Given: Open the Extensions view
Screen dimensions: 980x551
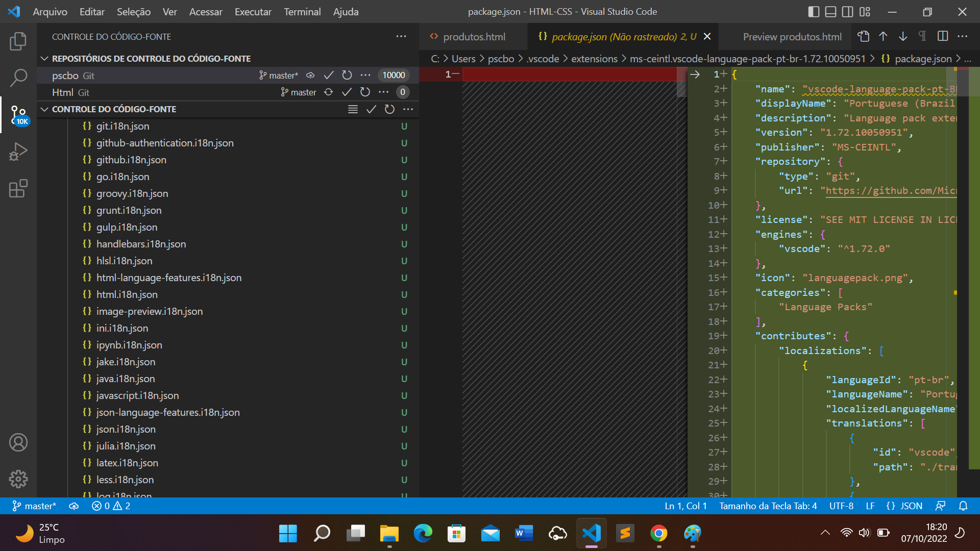Looking at the screenshot, I should point(18,188).
